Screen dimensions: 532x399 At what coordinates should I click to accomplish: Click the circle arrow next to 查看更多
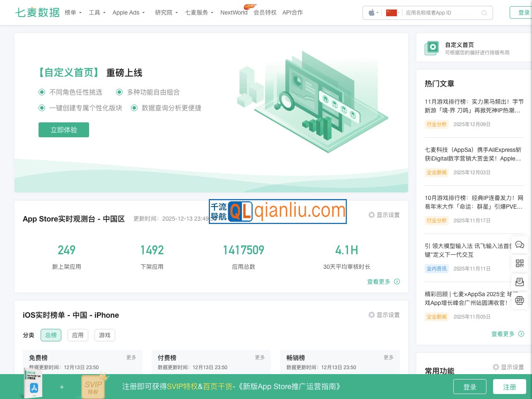click(x=397, y=282)
